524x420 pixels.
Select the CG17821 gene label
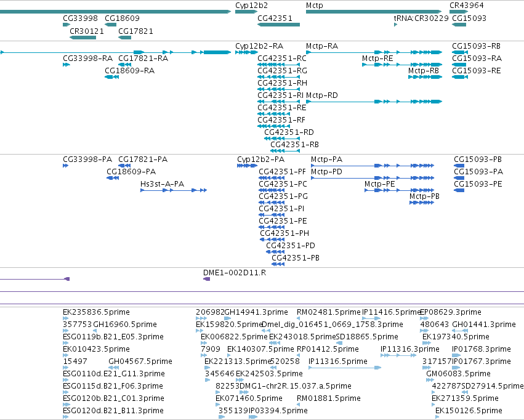coord(135,31)
